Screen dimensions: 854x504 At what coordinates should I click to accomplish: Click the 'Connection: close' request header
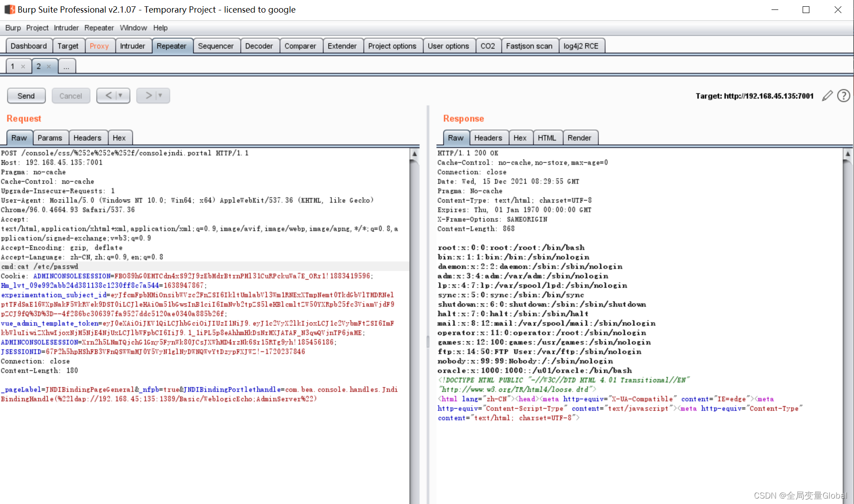tap(35, 361)
